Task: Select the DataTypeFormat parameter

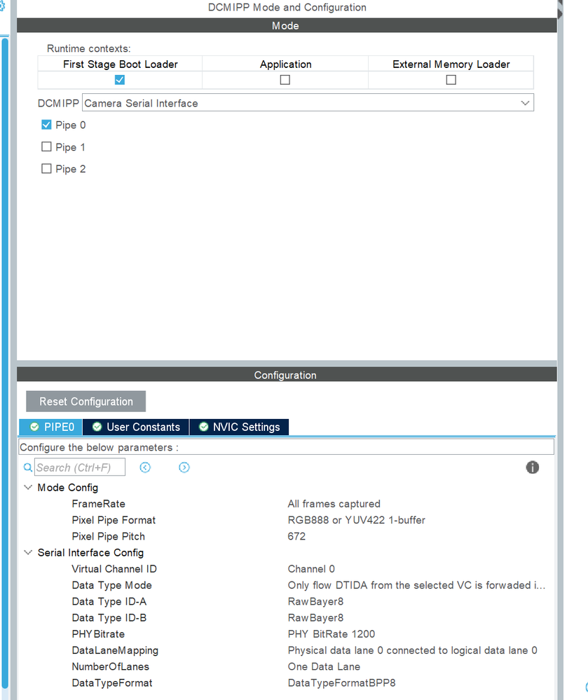Action: (112, 683)
